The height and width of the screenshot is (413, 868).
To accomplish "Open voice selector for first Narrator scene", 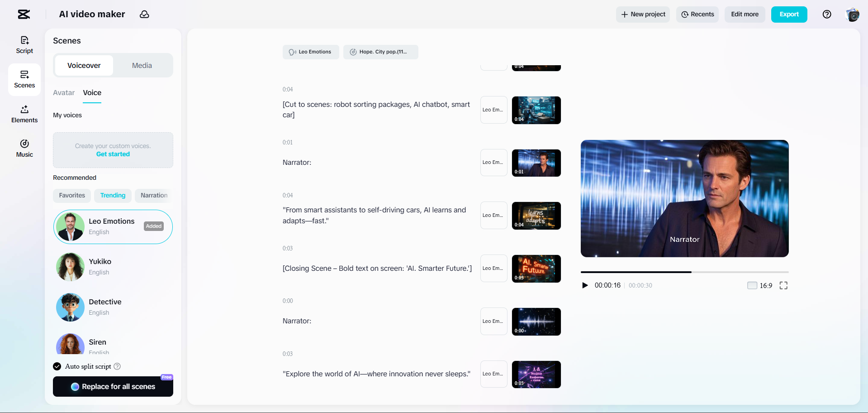I will [x=494, y=163].
